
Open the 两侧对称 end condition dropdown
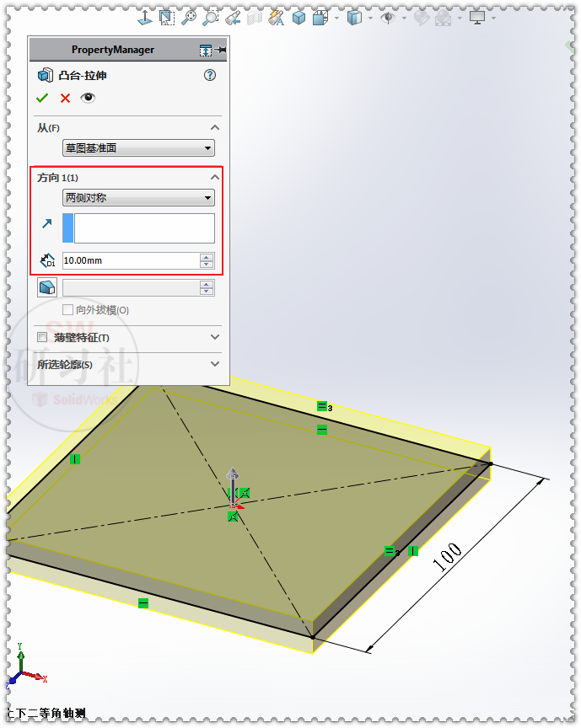coord(138,198)
